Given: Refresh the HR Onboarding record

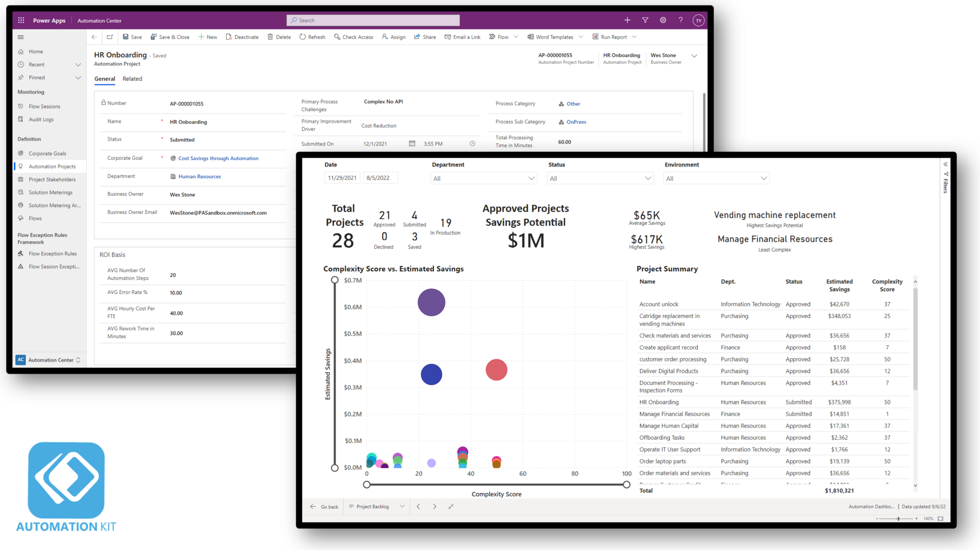Looking at the screenshot, I should pyautogui.click(x=312, y=37).
